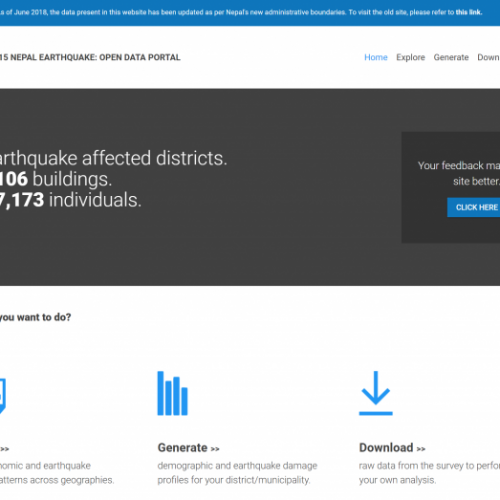
Task: Click the Nepal Earthquake Open Data Portal title
Action: 90,57
